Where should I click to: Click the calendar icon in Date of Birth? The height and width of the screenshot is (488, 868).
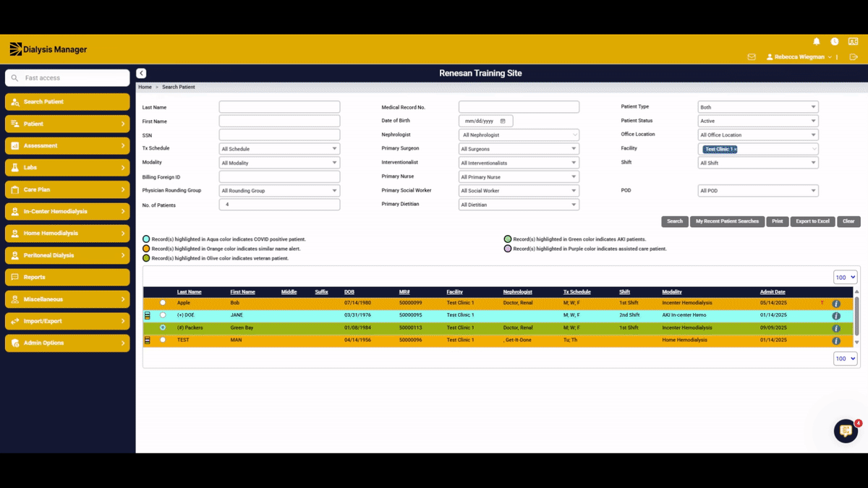pos(503,121)
